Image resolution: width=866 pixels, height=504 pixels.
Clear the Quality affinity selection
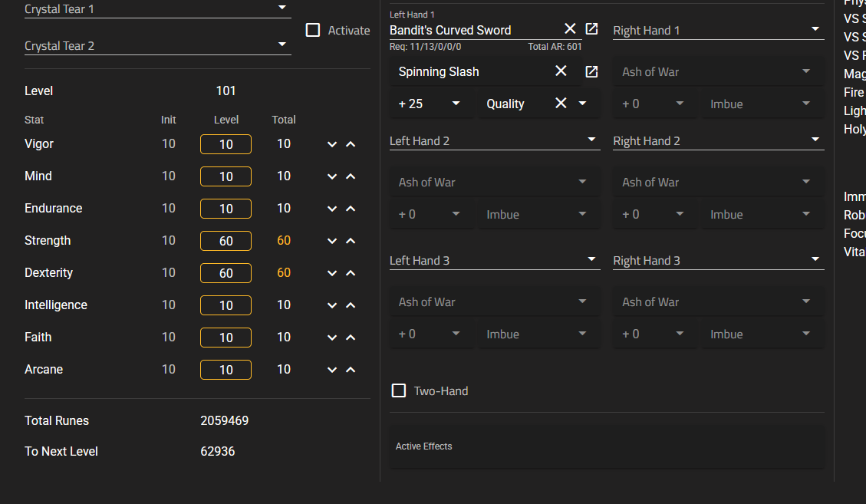pyautogui.click(x=561, y=103)
